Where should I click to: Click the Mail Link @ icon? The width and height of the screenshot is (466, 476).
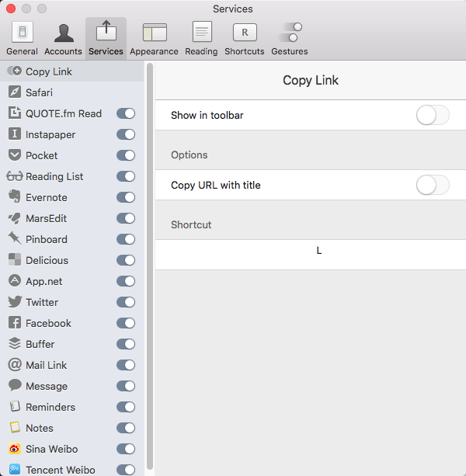pyautogui.click(x=15, y=365)
